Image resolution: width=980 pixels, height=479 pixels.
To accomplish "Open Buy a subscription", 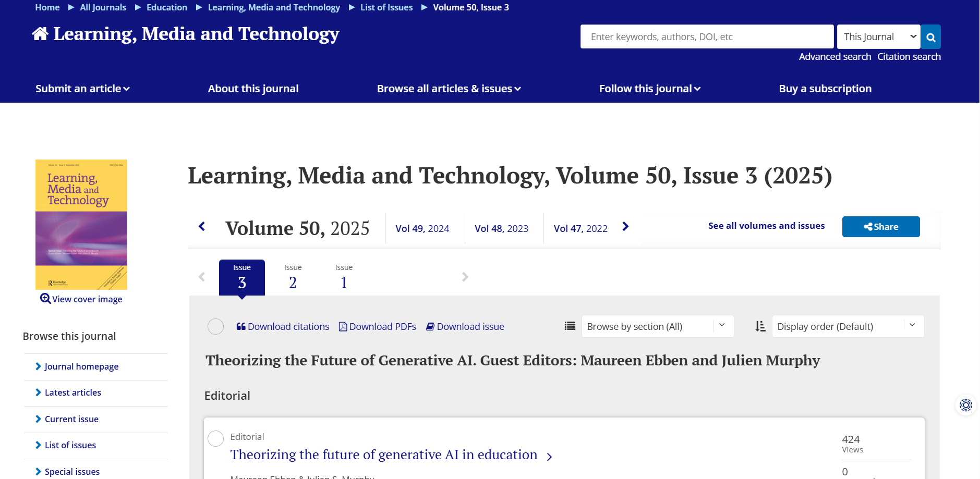I will 825,89.
